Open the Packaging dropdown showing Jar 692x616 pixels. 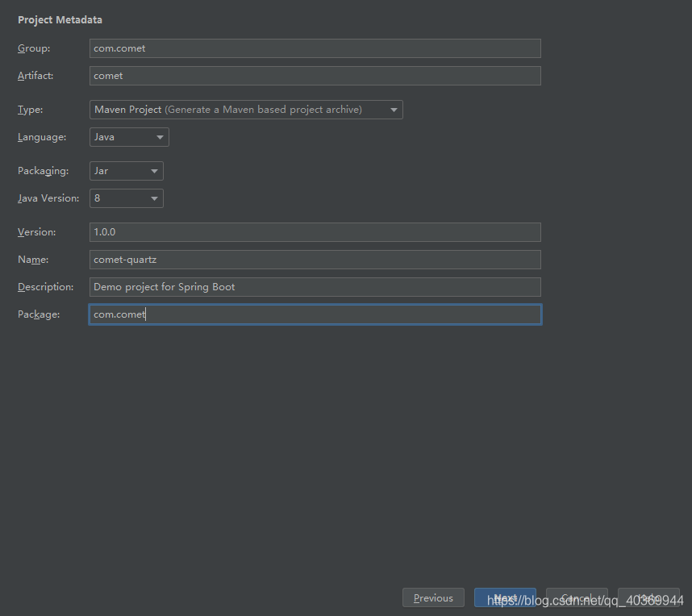click(x=127, y=171)
